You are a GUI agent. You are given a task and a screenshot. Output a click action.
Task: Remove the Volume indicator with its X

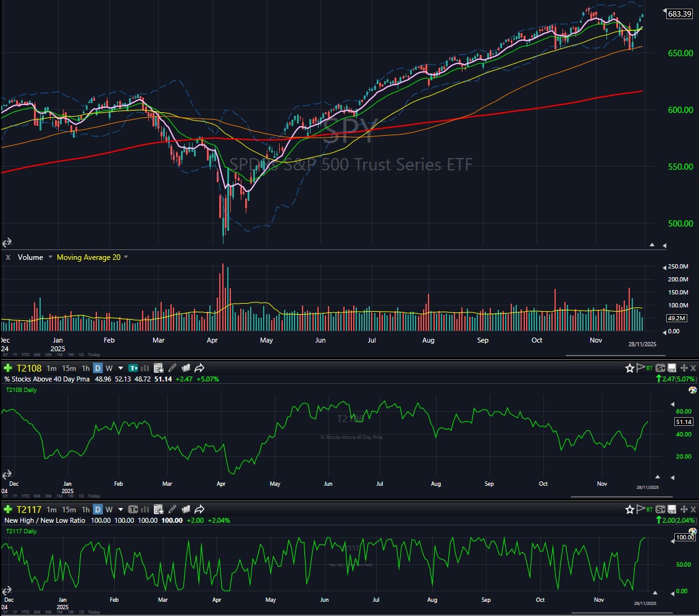pyautogui.click(x=8, y=257)
